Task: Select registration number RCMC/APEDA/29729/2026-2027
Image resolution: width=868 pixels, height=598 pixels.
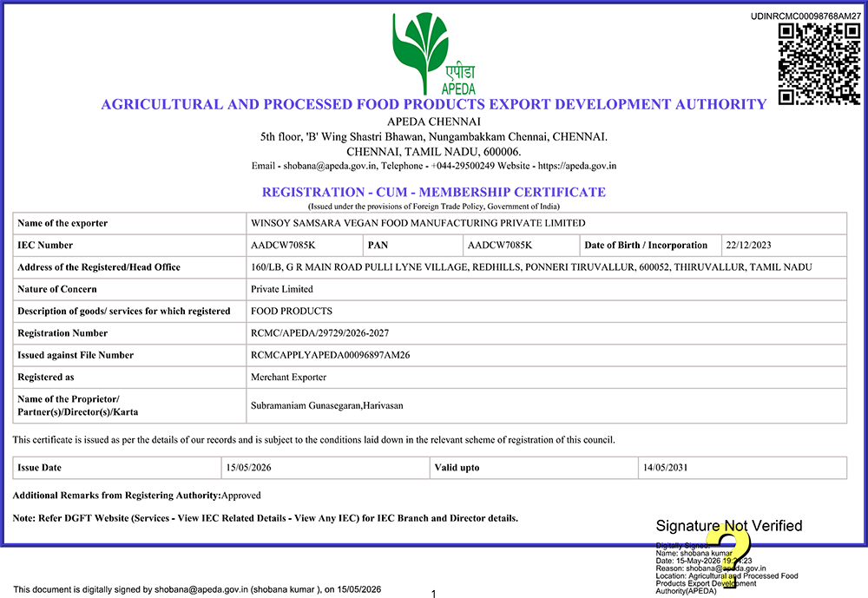Action: pyautogui.click(x=320, y=332)
